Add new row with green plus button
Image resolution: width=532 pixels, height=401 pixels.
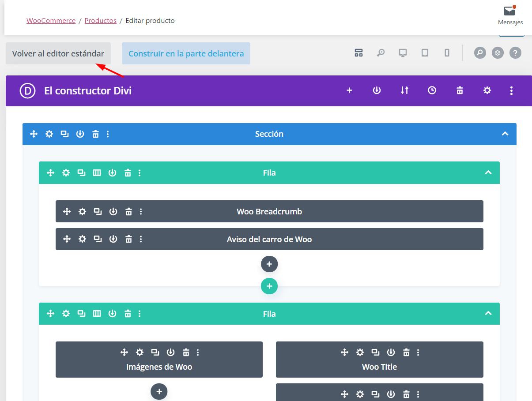[x=269, y=286]
